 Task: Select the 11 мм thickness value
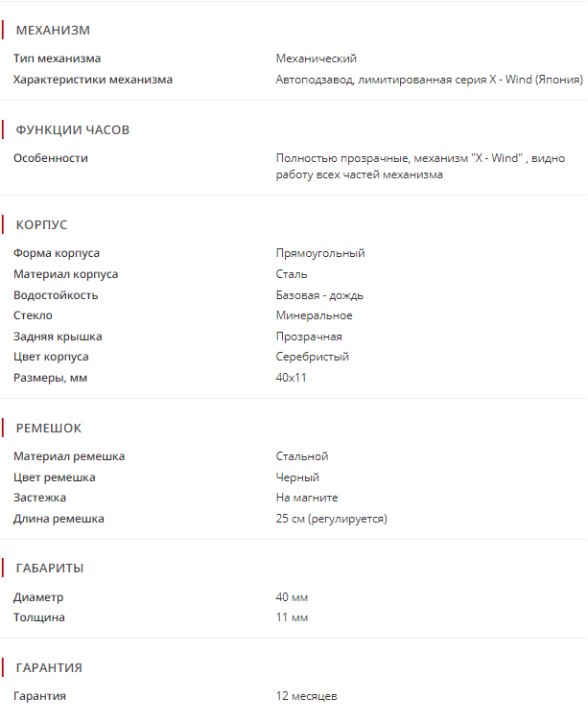tap(292, 617)
